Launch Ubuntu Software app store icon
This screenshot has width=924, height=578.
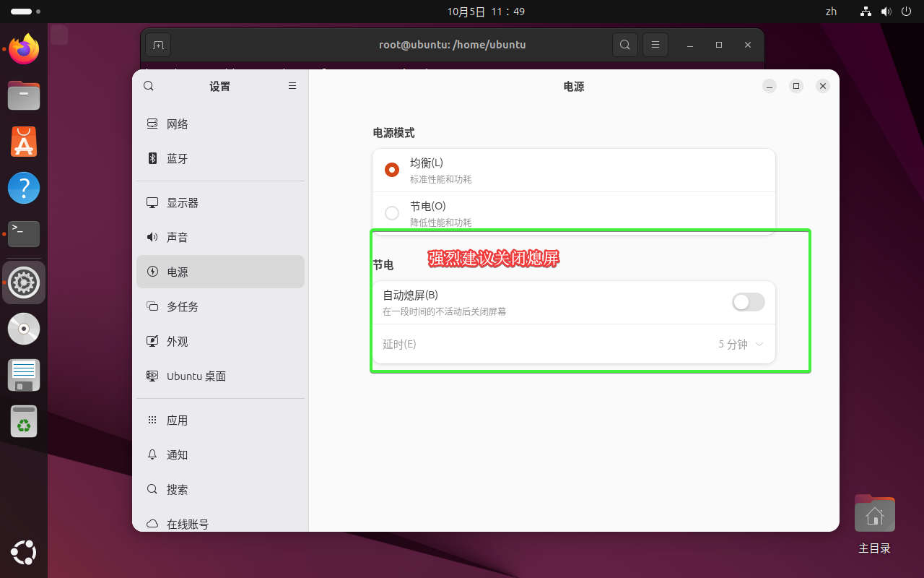click(24, 142)
